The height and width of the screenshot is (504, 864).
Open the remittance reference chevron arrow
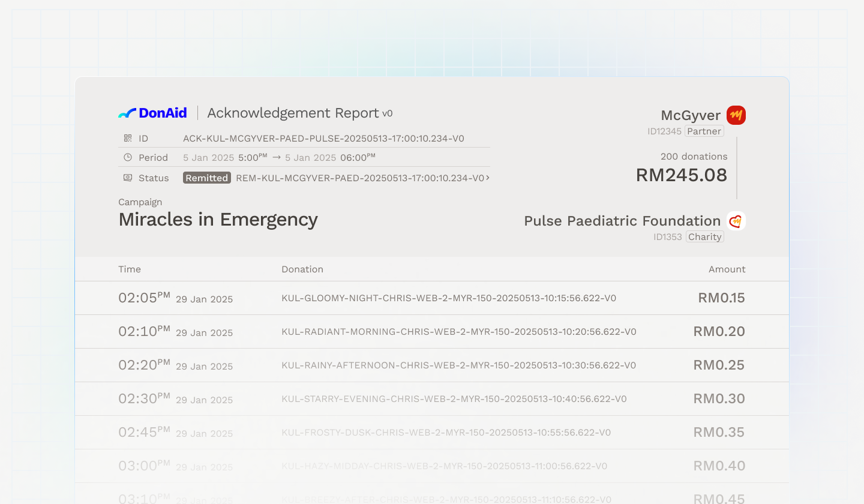pyautogui.click(x=487, y=178)
